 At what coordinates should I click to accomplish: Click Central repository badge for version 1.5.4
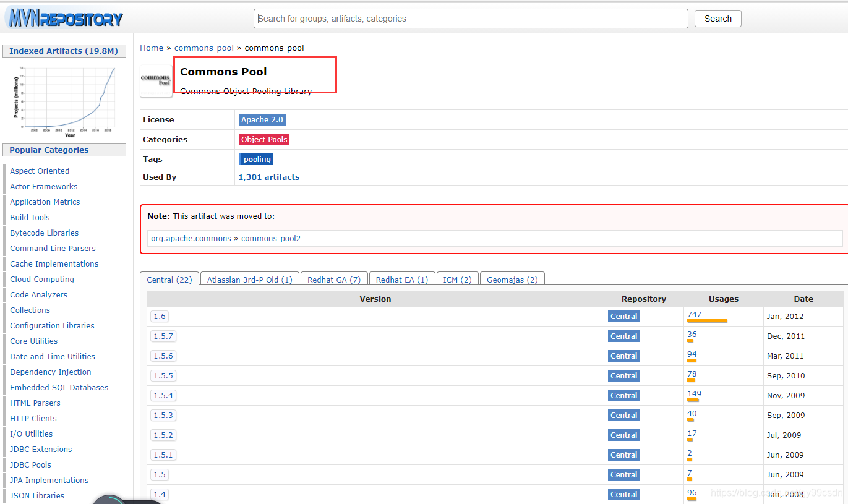pos(623,395)
